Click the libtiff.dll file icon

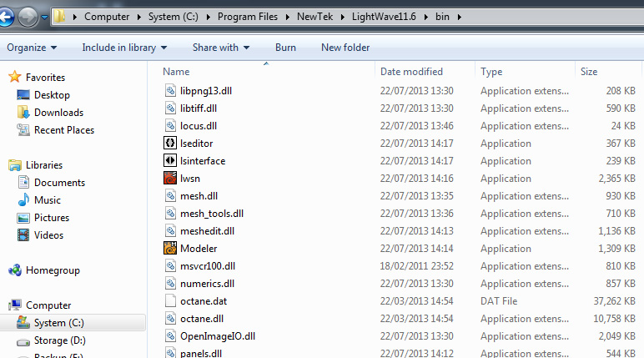coord(170,108)
